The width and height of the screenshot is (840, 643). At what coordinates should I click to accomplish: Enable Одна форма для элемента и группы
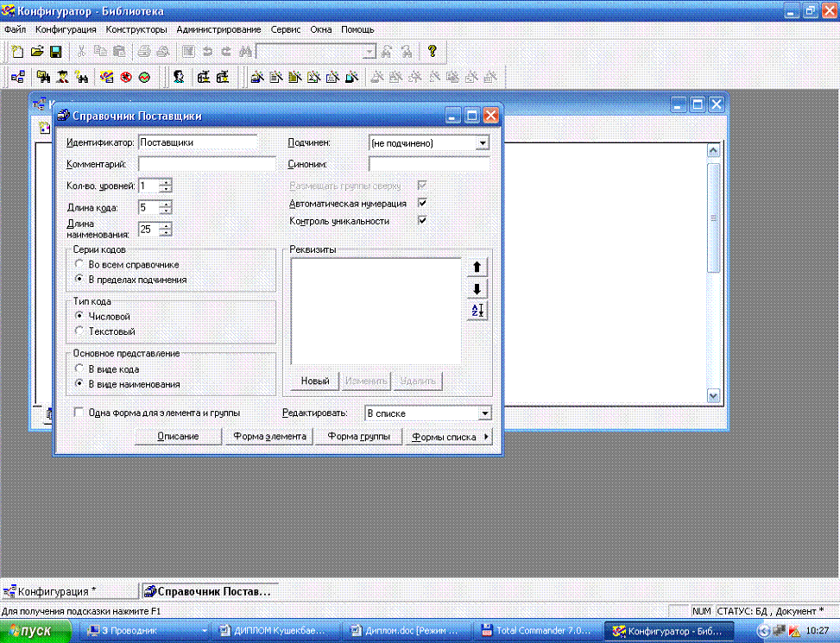pyautogui.click(x=79, y=413)
